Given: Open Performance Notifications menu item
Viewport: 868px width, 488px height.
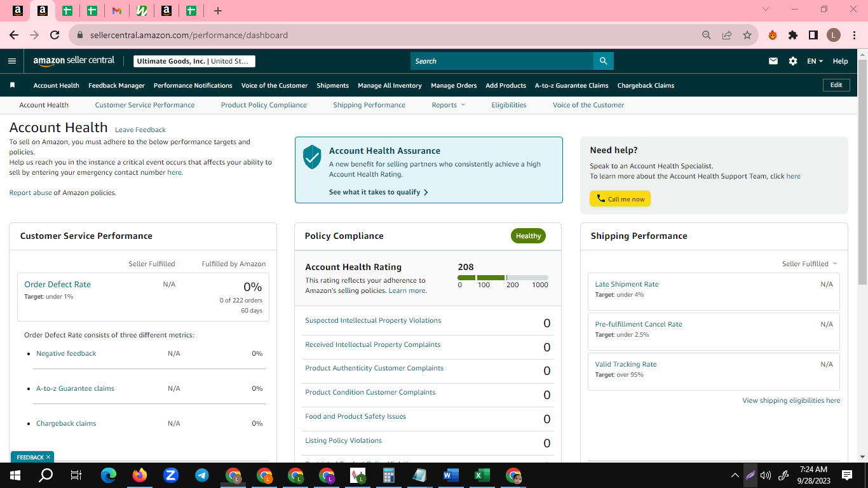Looking at the screenshot, I should (193, 85).
